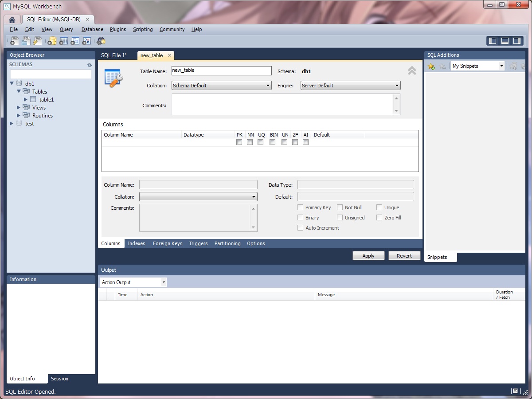Switch to the Foreign Keys tab
The image size is (532, 399).
point(168,243)
